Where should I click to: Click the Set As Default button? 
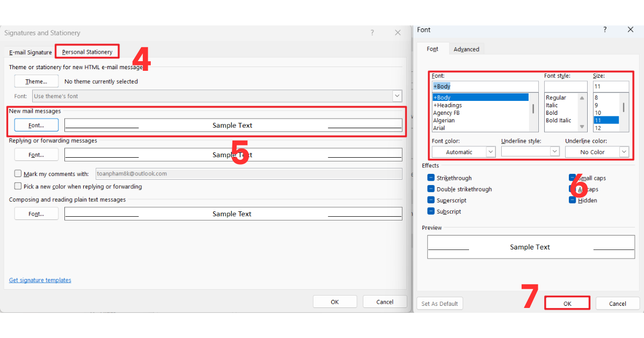(440, 304)
